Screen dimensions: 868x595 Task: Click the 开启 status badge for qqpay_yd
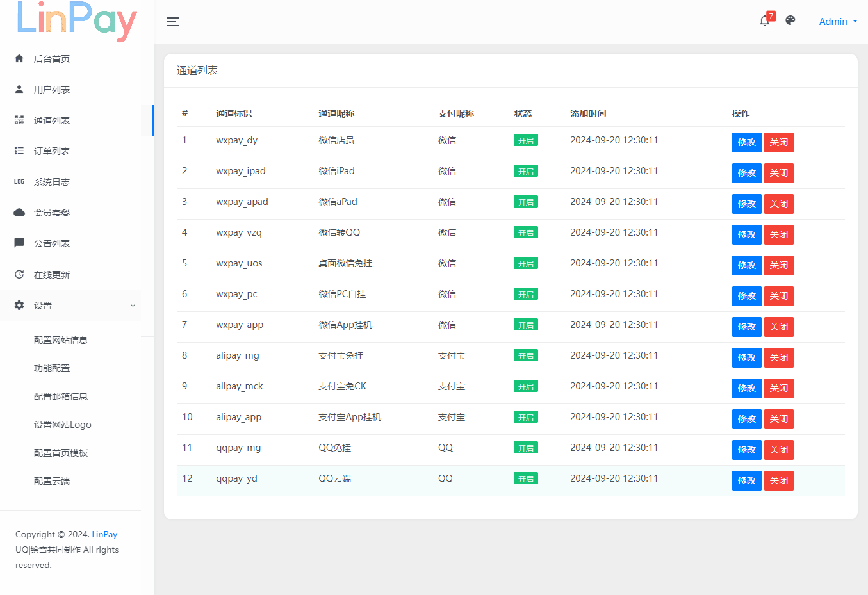click(526, 478)
